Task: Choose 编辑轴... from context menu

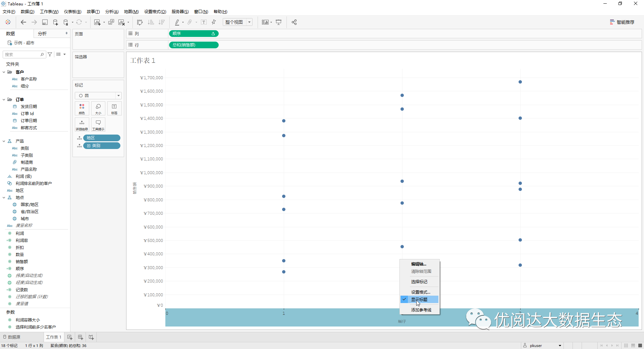Action: point(420,264)
